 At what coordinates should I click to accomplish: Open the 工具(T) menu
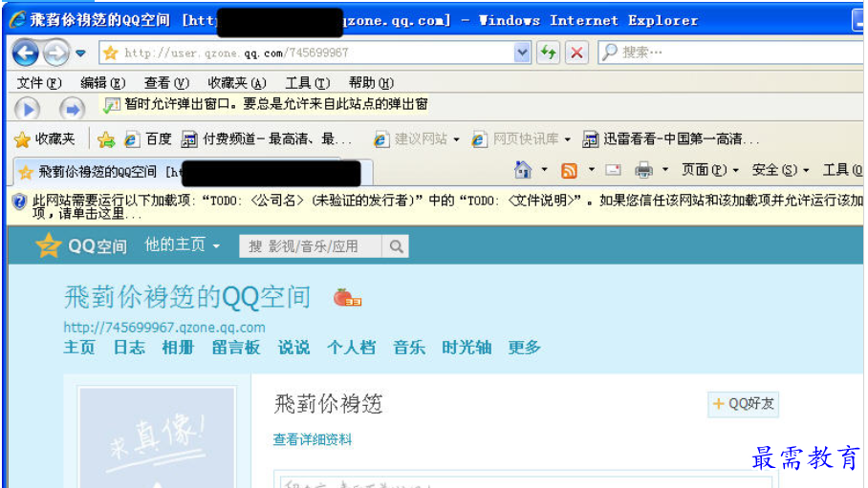[x=307, y=83]
